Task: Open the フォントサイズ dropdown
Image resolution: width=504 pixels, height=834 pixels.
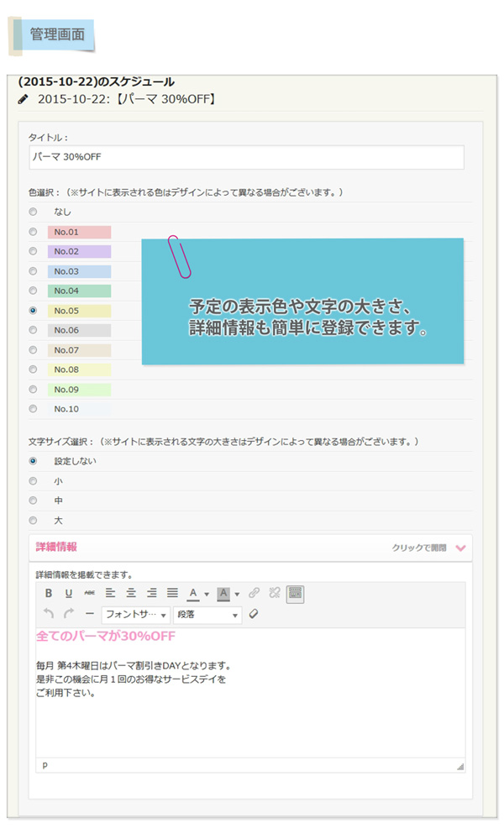Action: coord(135,615)
